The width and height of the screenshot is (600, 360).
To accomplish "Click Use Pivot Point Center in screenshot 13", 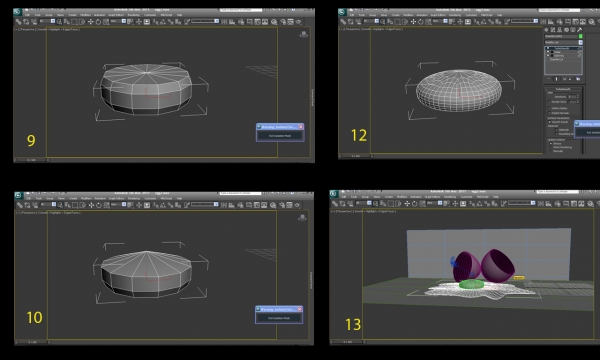I will tap(447, 204).
